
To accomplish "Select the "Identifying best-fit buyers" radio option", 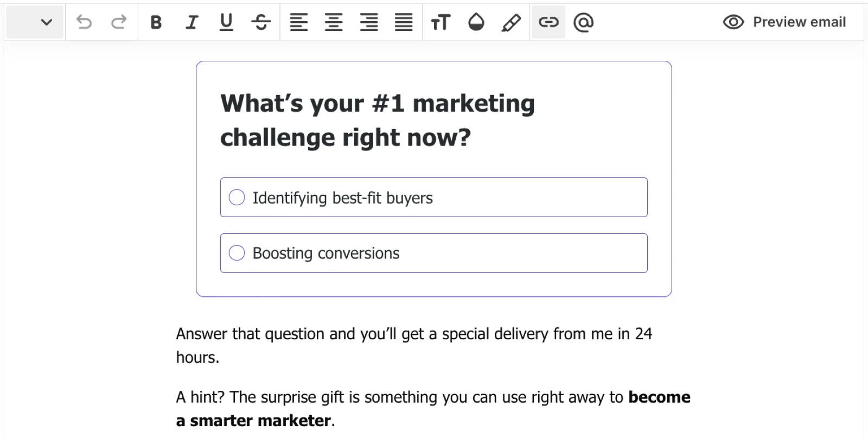I will 237,198.
